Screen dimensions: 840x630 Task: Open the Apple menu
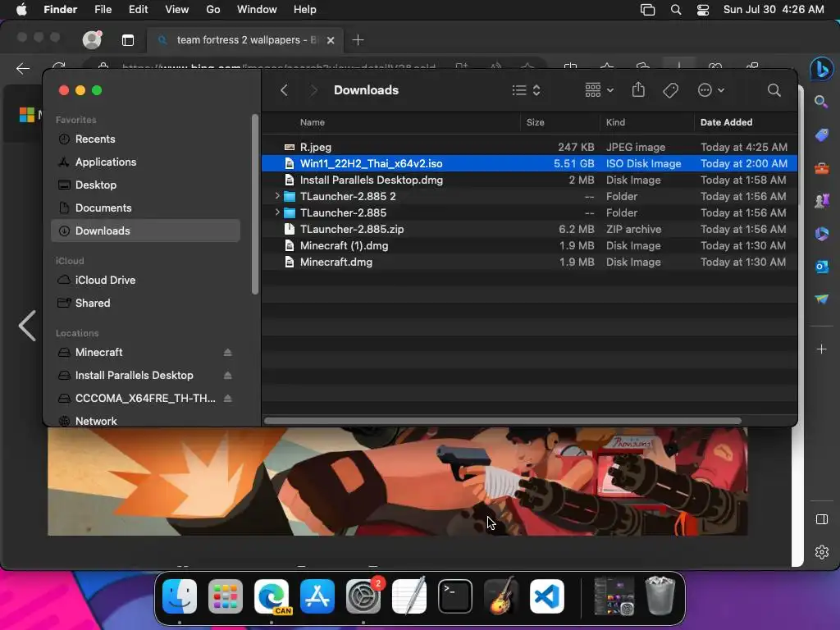[x=21, y=10]
